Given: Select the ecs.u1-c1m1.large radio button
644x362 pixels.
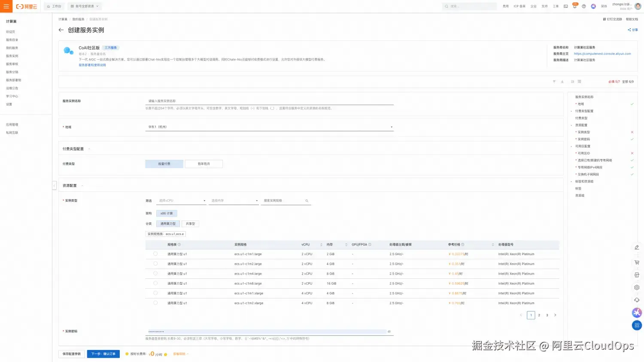Looking at the screenshot, I should pos(155,254).
